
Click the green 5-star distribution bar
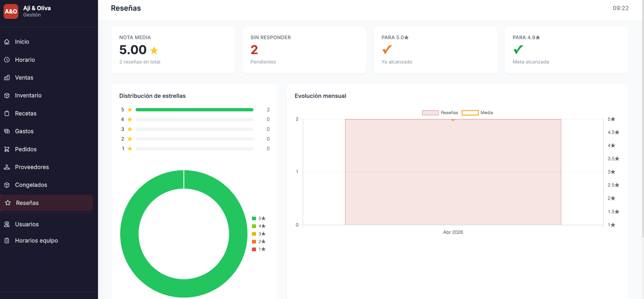[195, 110]
